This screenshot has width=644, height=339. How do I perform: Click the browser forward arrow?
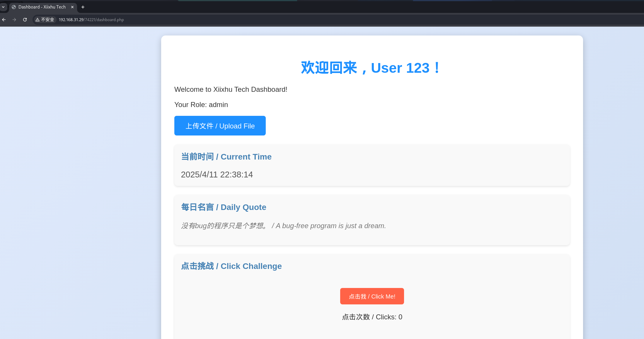(14, 20)
